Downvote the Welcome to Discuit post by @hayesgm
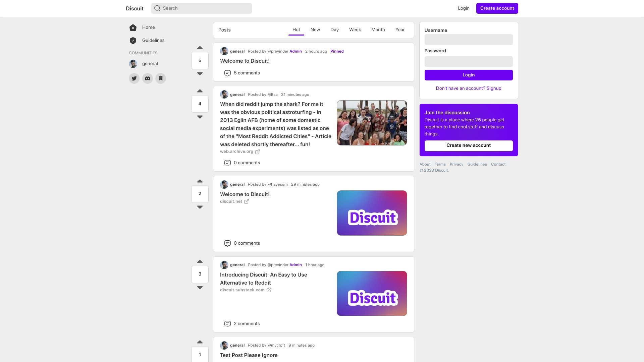The height and width of the screenshot is (362, 644). [x=200, y=207]
